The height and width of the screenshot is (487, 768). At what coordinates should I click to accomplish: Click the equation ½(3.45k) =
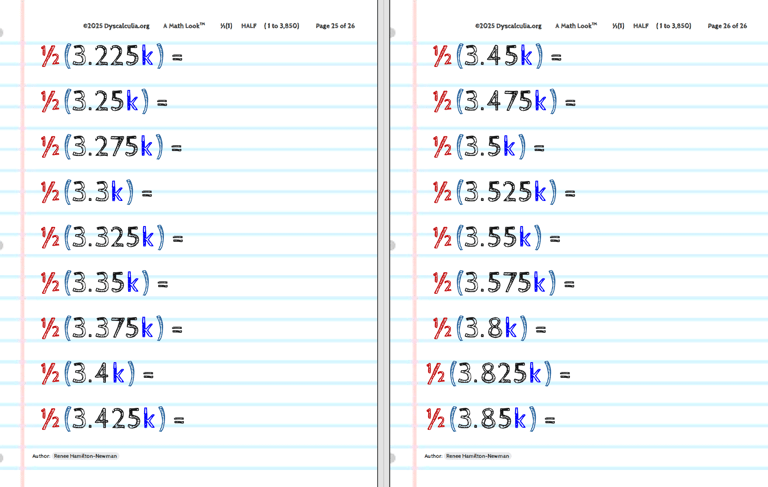pyautogui.click(x=497, y=56)
